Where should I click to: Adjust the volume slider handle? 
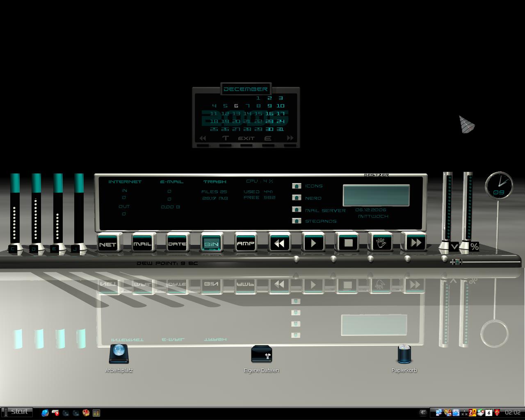click(x=457, y=262)
